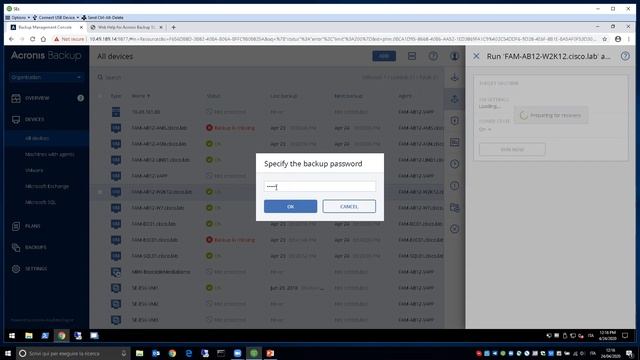Switch to Backup Management Console browser tab
The image size is (640, 360).
(45, 27)
